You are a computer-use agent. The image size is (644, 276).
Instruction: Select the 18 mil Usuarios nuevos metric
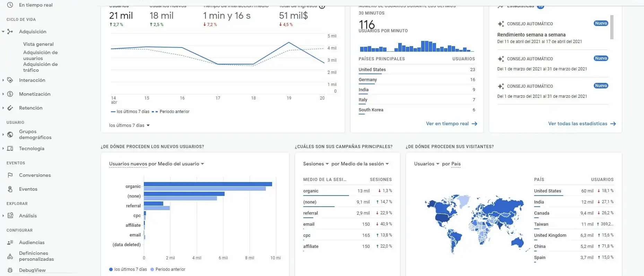(162, 16)
